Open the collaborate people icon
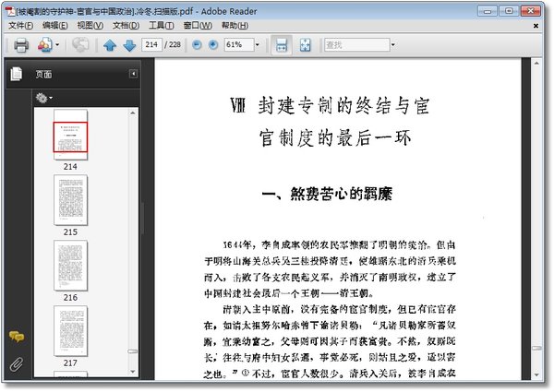This screenshot has height=392, width=554. (45, 45)
